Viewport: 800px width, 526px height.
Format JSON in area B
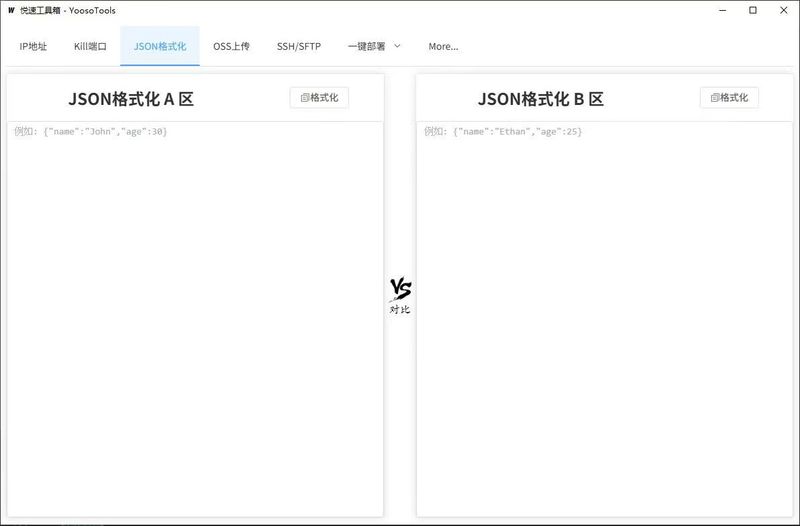click(729, 97)
